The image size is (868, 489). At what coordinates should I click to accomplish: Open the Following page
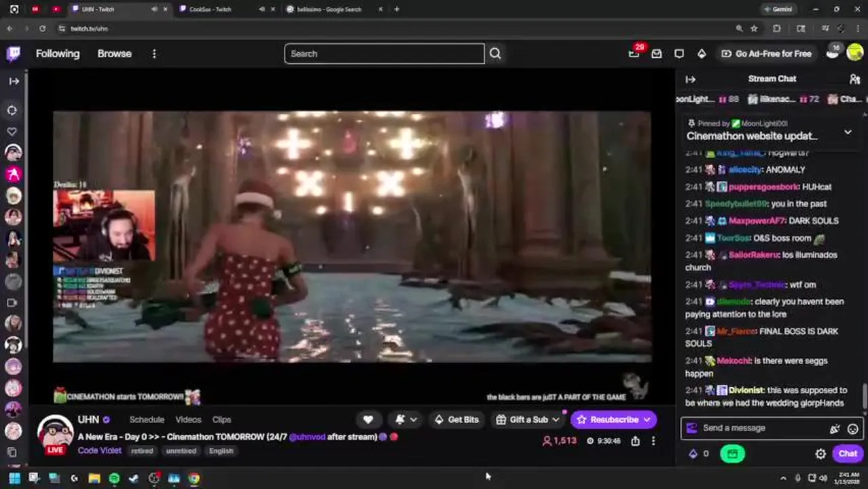pos(58,54)
